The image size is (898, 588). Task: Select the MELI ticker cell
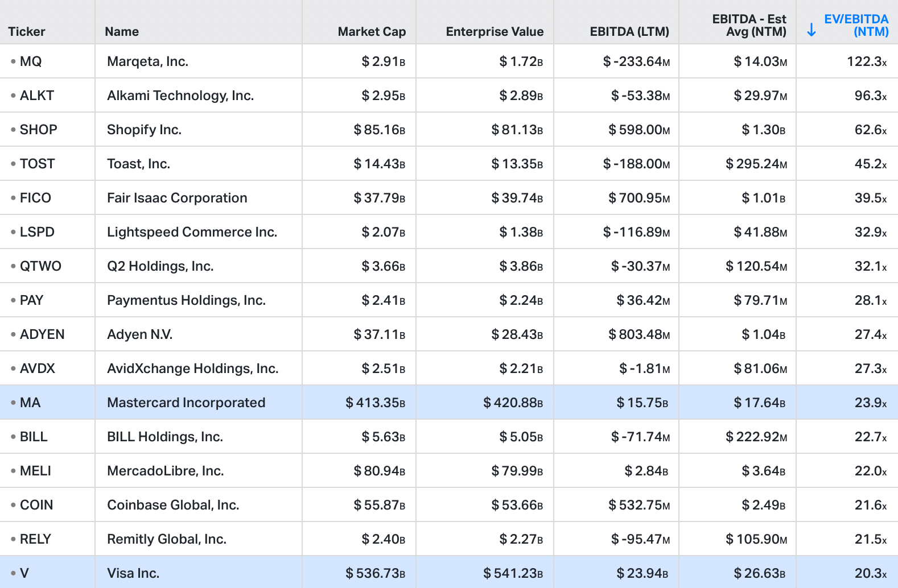point(47,471)
